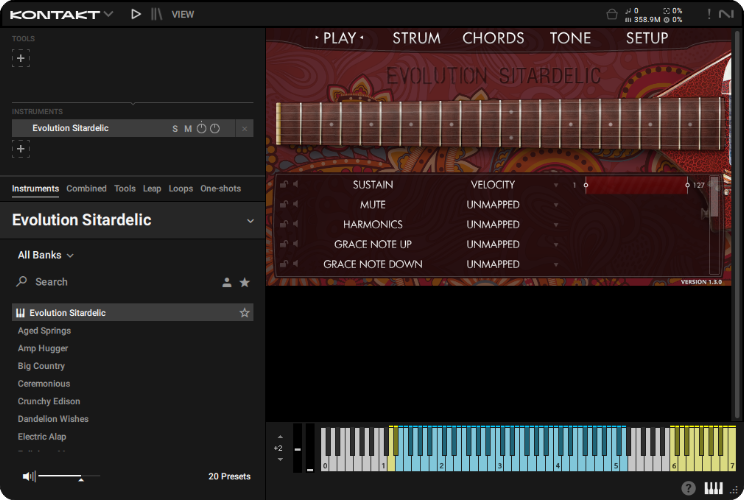
Task: Select the Crunchy Edison preset
Action: click(49, 401)
